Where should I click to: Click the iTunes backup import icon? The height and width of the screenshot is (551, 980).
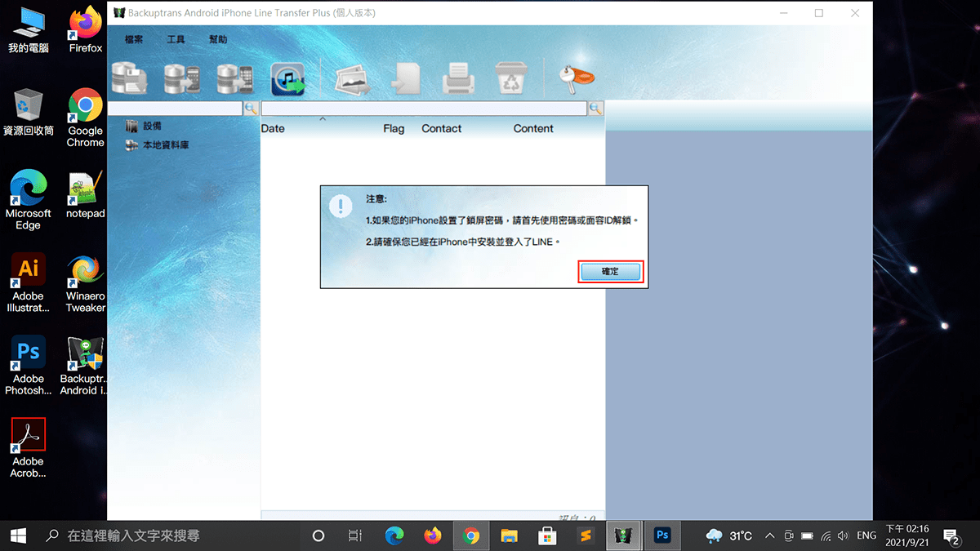287,79
